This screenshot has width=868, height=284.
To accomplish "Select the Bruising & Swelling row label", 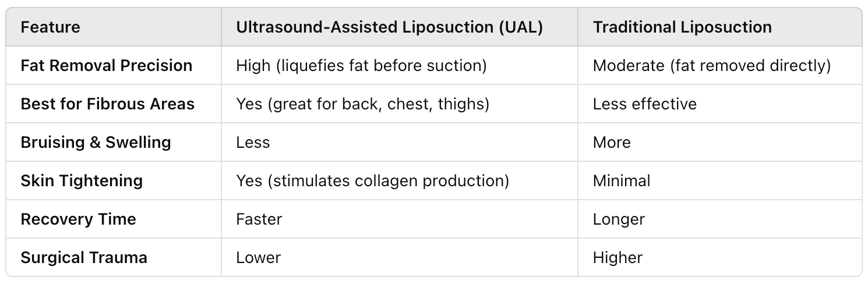I will pos(96,142).
